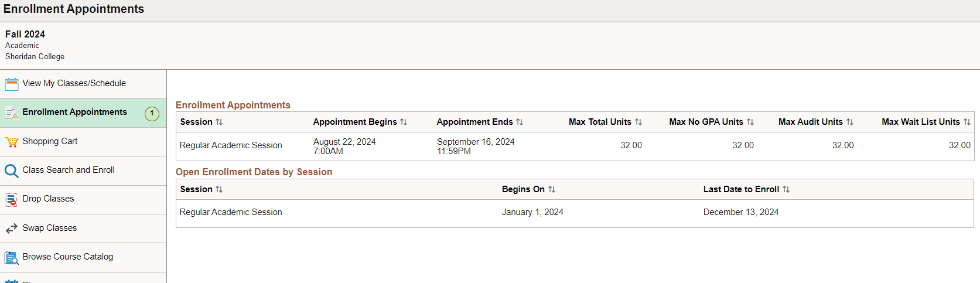Go to Drop Classes
Screen dimensions: 980x283
tap(48, 199)
